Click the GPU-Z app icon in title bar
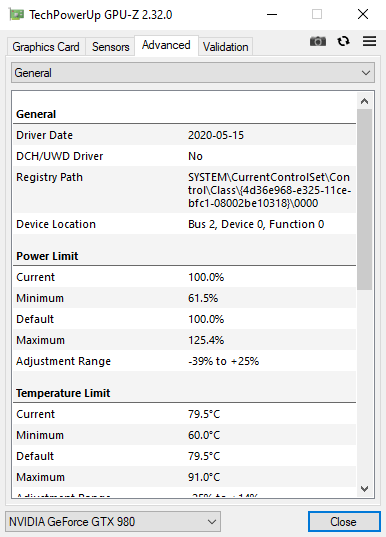 tap(16, 15)
